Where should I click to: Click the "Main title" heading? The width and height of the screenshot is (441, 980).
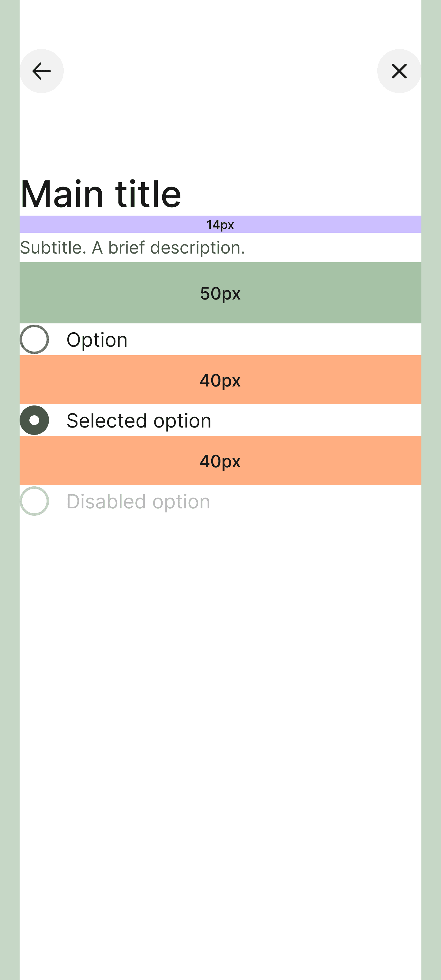[100, 194]
